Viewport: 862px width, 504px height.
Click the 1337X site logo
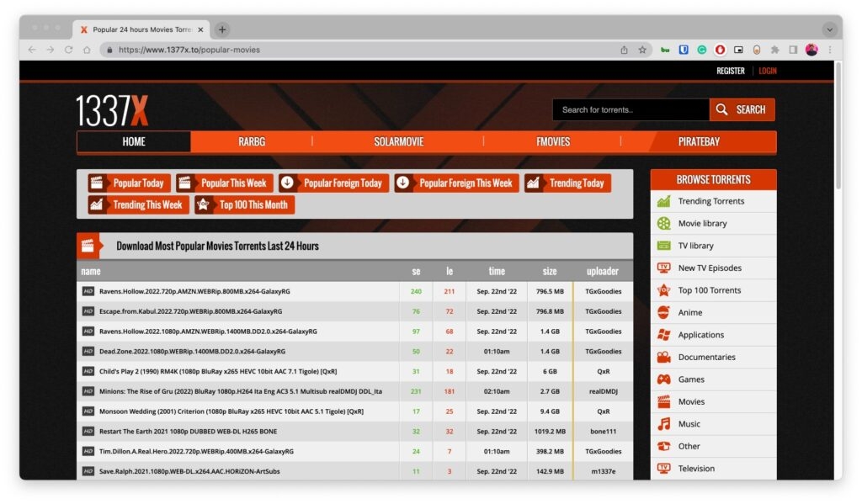[x=112, y=110]
